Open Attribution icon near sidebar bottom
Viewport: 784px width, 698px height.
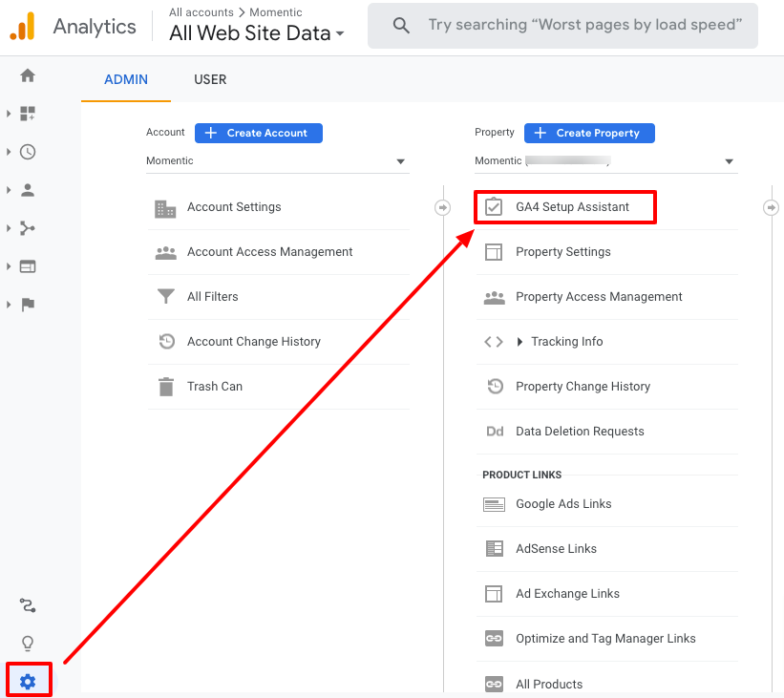pyautogui.click(x=28, y=605)
